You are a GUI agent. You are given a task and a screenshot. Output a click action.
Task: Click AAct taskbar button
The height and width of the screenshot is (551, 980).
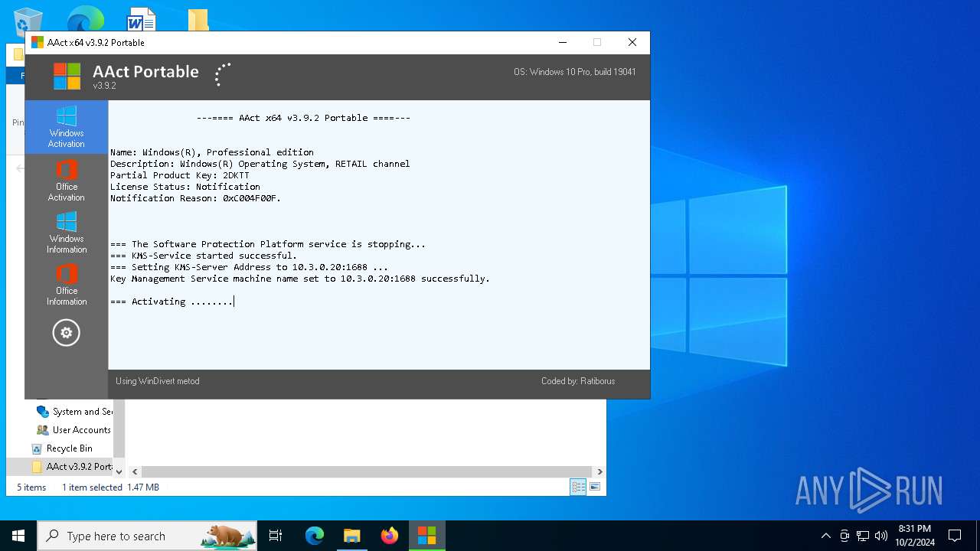(427, 536)
